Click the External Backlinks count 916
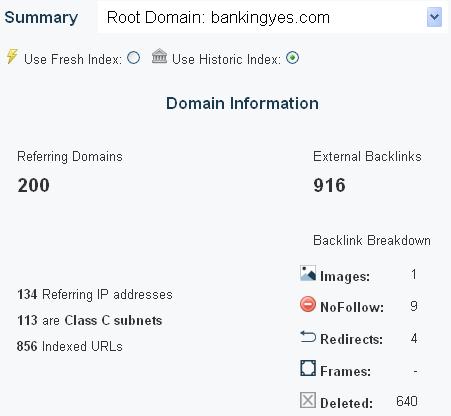Viewport: 451px width, 416px height. point(329,185)
